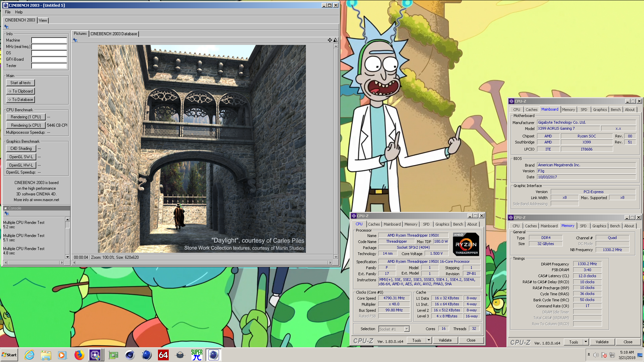Screen dimensions: 644x362
Task: Click into the GFX-Board input field
Action: tap(49, 59)
